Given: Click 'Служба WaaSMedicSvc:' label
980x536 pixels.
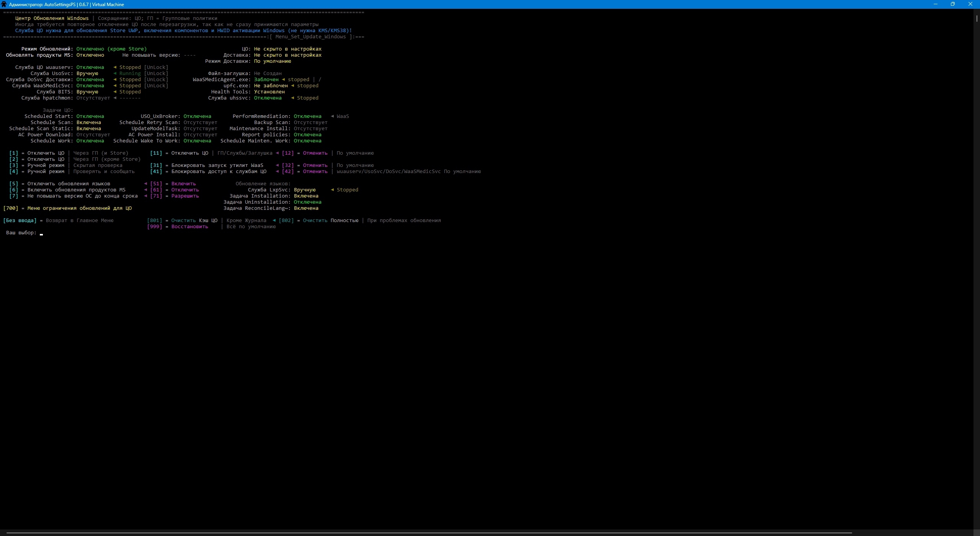Looking at the screenshot, I should coord(42,86).
